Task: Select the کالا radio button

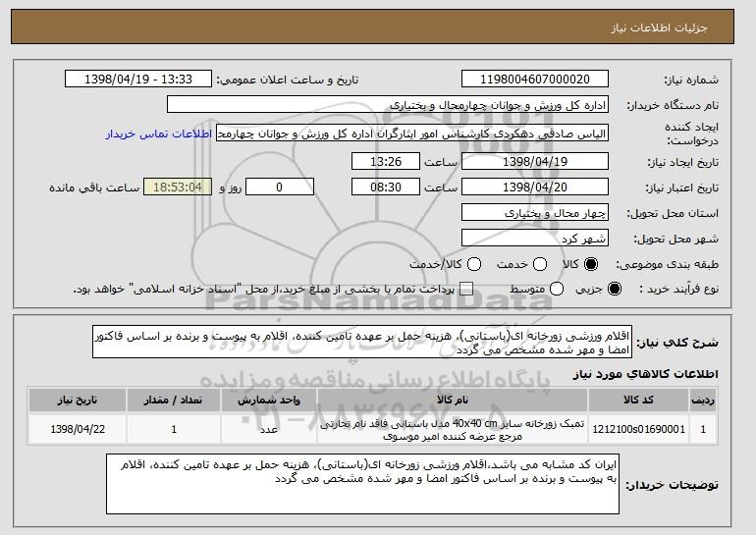Action: [591, 264]
